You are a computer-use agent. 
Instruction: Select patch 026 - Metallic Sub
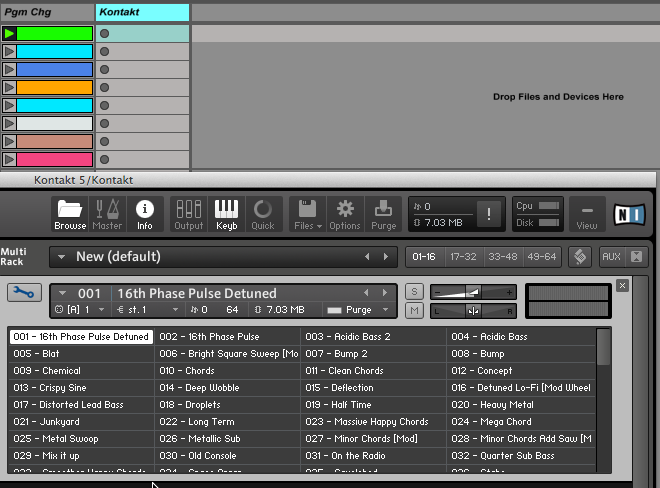click(x=227, y=438)
